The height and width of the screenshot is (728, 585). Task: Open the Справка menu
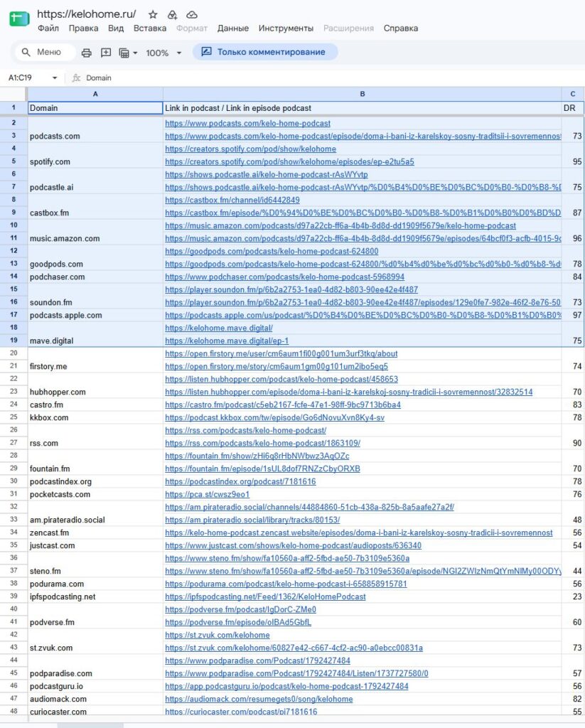pyautogui.click(x=401, y=28)
